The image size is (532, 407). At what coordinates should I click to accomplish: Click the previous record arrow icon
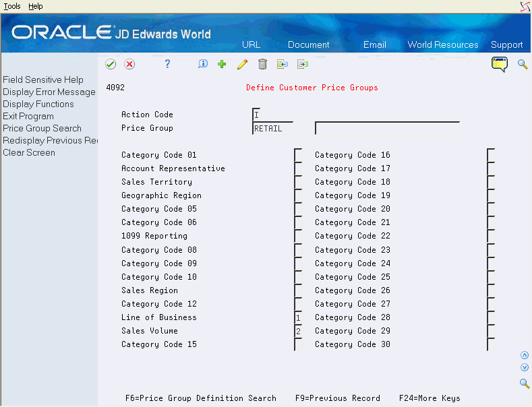click(283, 64)
